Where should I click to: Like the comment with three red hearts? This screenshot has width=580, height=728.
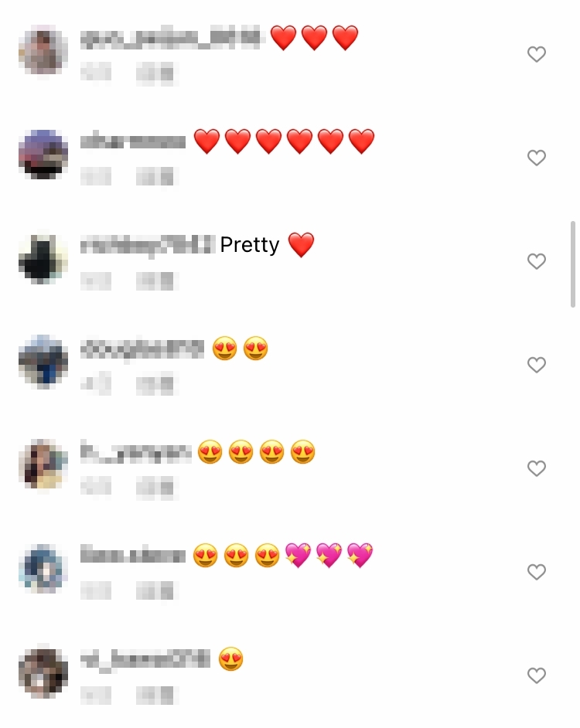(537, 54)
